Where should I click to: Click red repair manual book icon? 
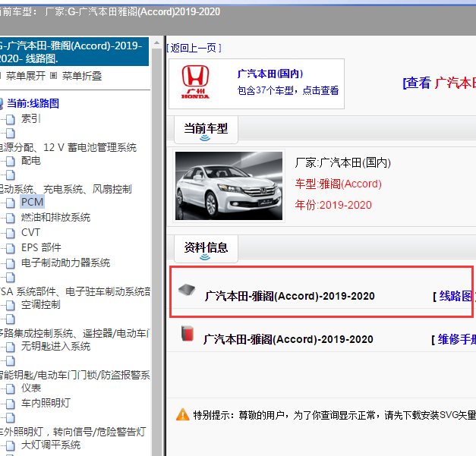pyautogui.click(x=188, y=334)
